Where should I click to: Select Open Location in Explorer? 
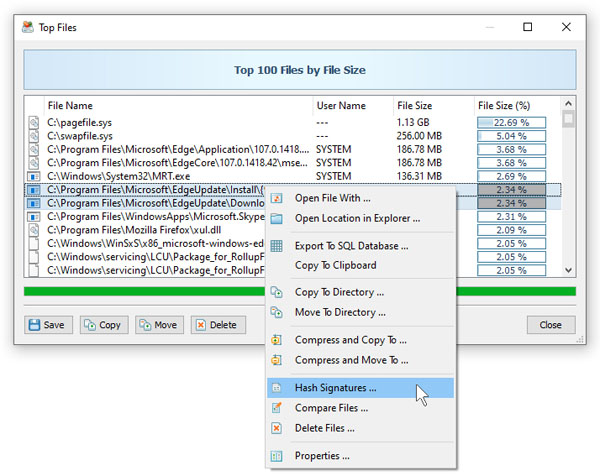point(360,218)
